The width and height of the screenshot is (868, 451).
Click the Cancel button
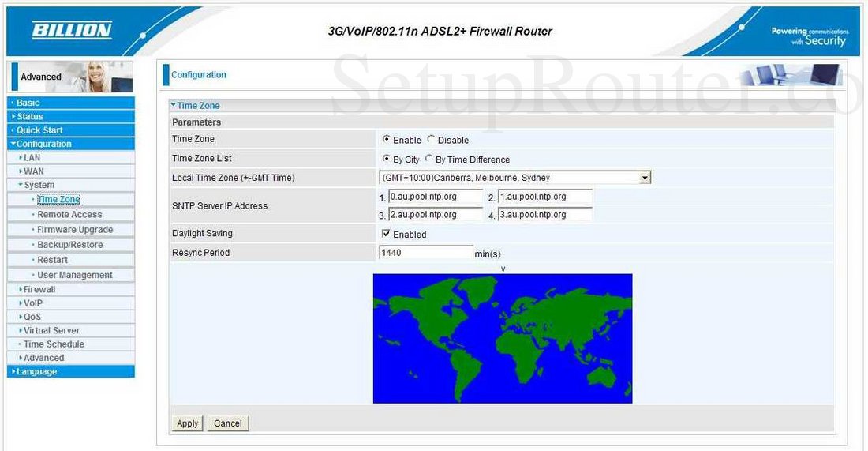coord(228,423)
